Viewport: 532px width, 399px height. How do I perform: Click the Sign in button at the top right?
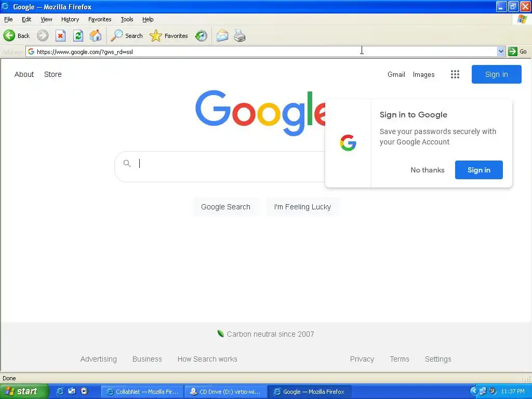[x=496, y=74]
